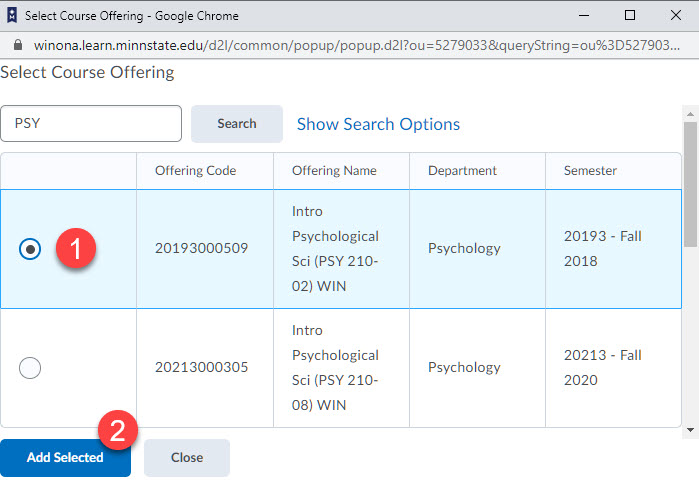Click the Department column header
The height and width of the screenshot is (497, 699).
click(462, 170)
